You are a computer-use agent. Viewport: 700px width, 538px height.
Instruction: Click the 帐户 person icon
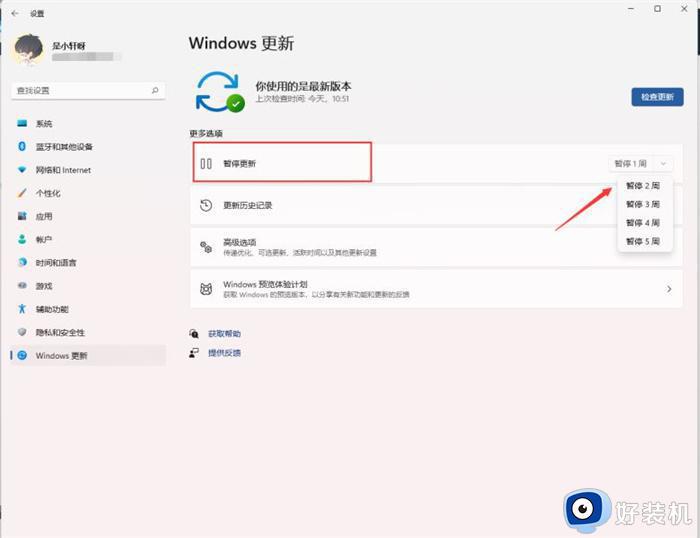(22, 239)
